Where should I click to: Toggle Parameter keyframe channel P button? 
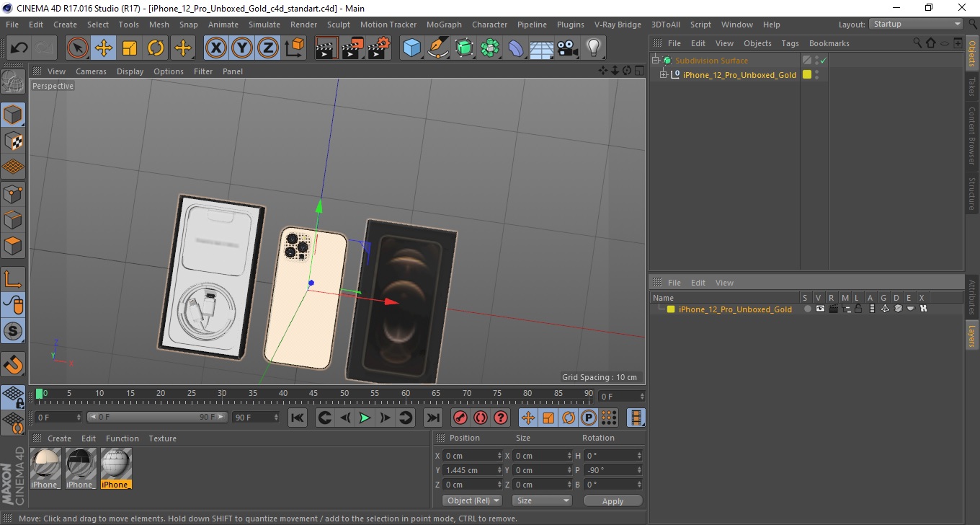[x=589, y=418]
